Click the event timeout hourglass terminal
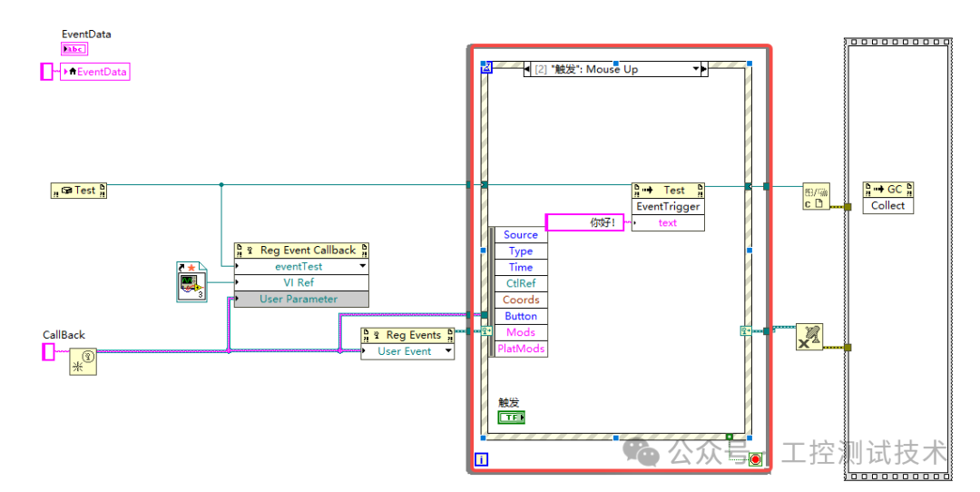Viewport: 980px width, 492px height. 486,67
